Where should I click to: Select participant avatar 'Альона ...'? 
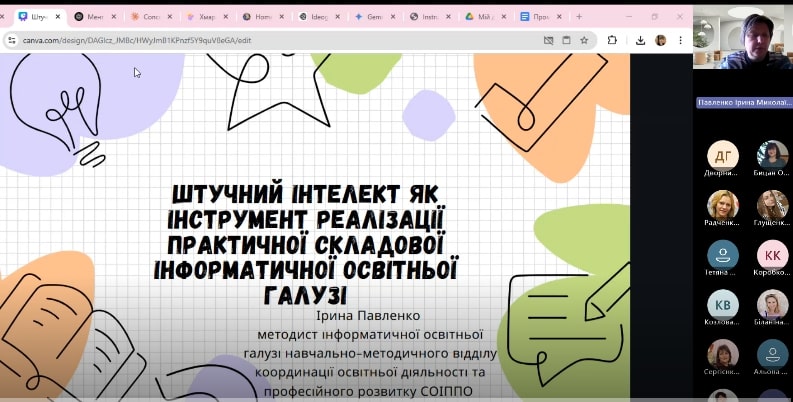[x=772, y=353]
